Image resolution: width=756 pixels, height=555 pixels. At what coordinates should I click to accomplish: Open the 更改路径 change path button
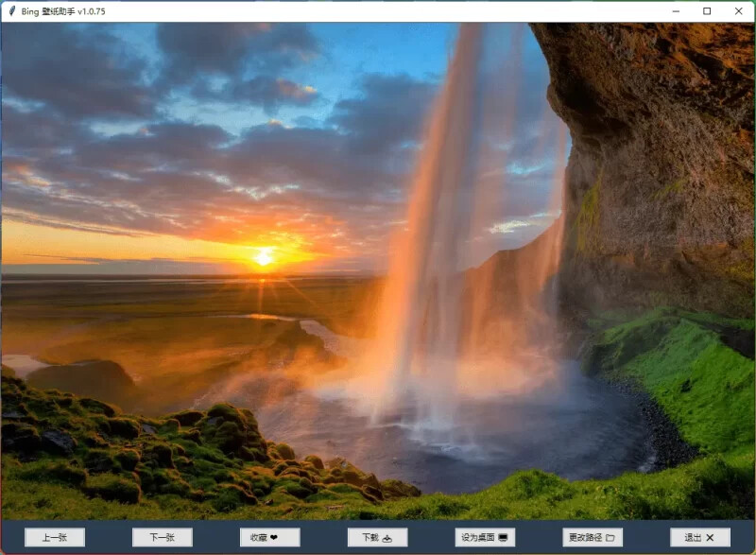click(x=593, y=537)
